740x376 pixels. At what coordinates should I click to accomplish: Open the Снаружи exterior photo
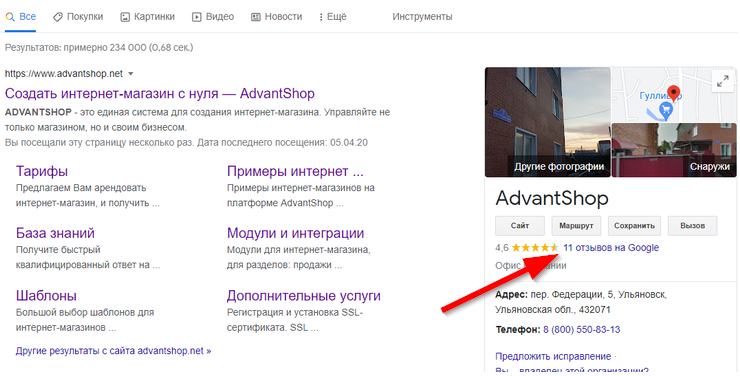coord(674,150)
